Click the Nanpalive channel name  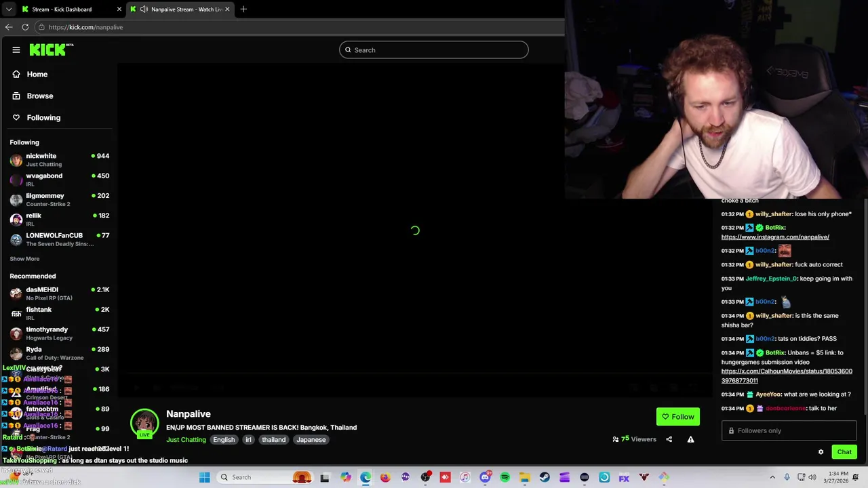click(189, 413)
